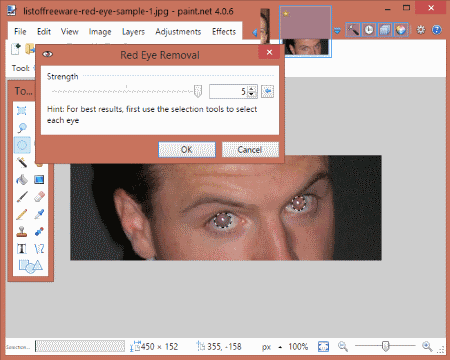Click the Strength slider handle
The height and width of the screenshot is (360, 450).
(198, 91)
